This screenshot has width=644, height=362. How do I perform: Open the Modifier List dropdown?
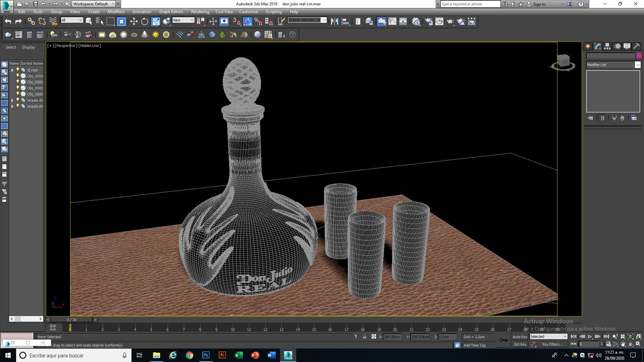613,65
